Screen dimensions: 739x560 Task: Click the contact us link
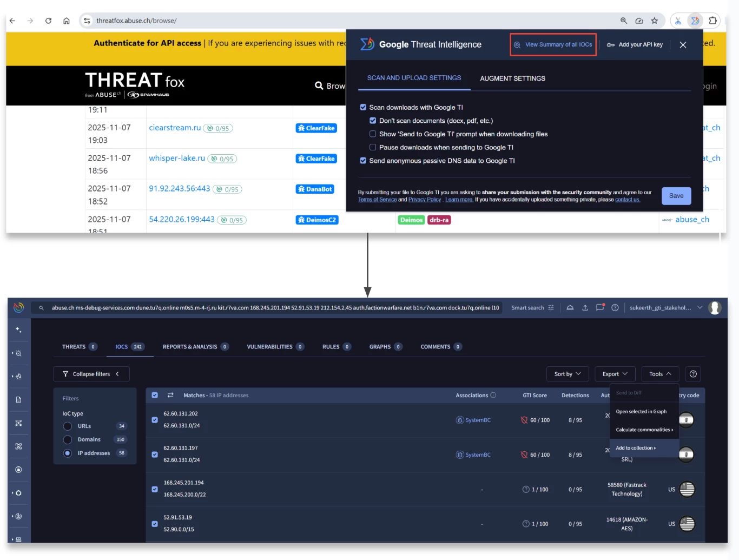tap(628, 200)
